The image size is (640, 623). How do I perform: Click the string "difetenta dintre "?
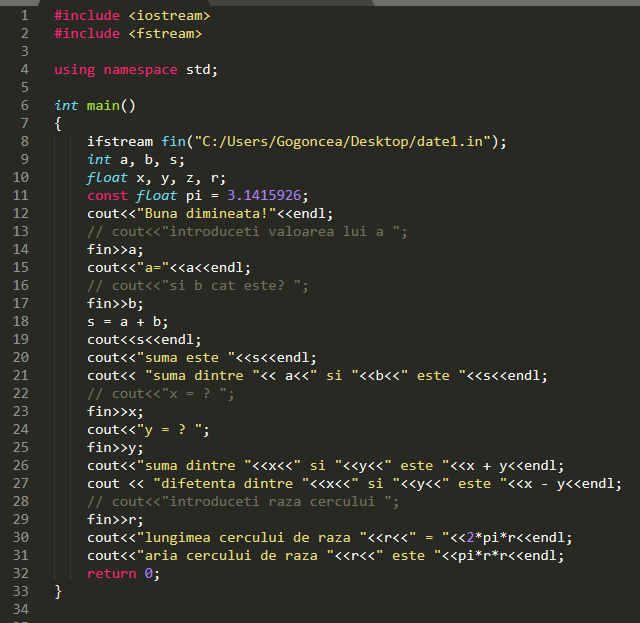[x=231, y=483]
